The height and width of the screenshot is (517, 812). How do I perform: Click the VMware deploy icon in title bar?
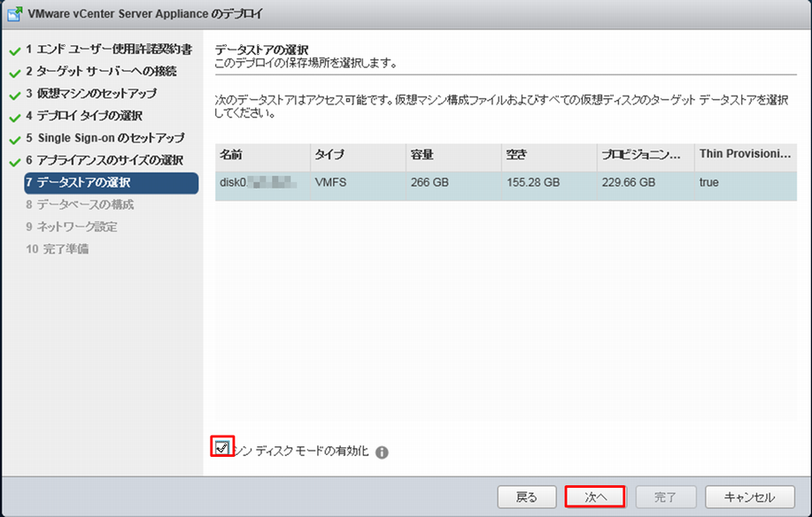point(15,14)
